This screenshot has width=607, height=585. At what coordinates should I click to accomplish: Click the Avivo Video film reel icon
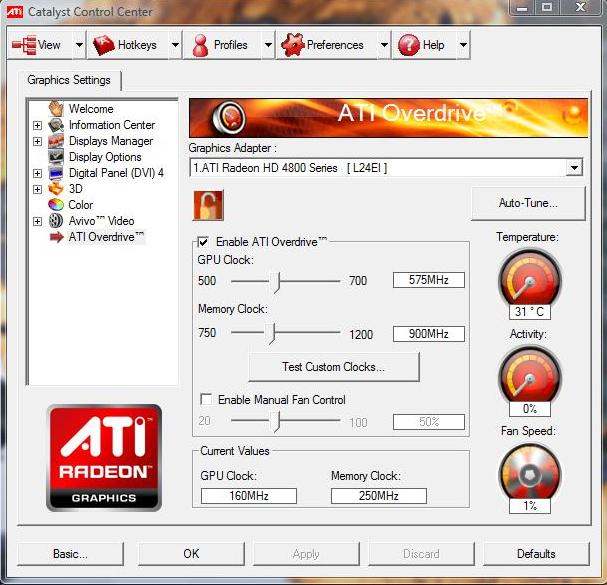click(56, 221)
